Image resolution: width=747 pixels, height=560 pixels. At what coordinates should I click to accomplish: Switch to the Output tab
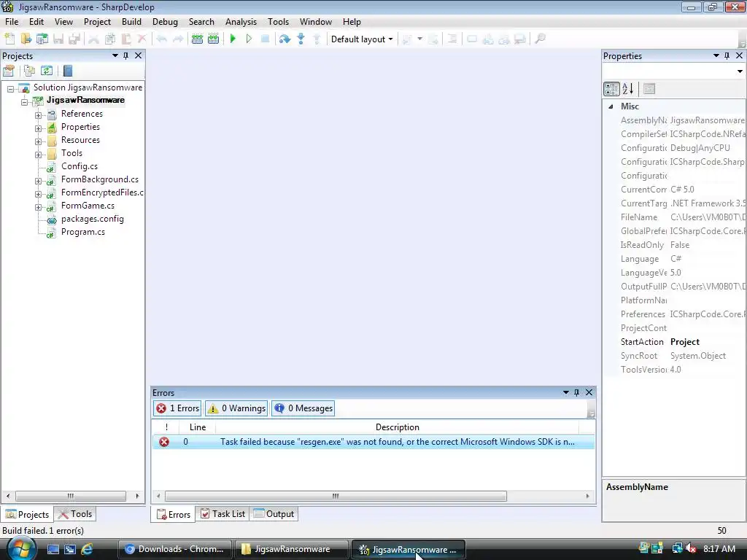pos(274,514)
